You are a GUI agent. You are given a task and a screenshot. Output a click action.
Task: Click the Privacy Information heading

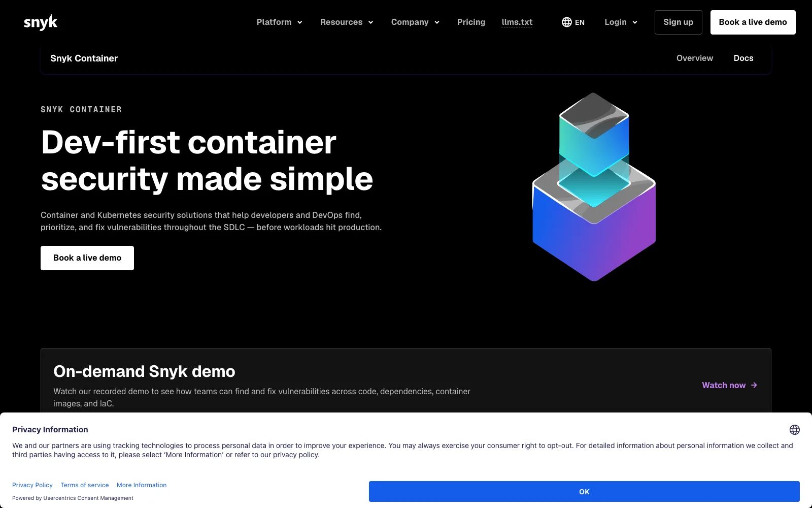(50, 430)
